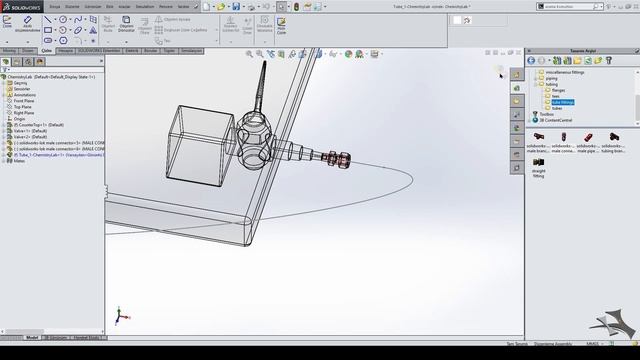The image size is (640, 360).
Task: Select Front Plane in feature tree
Action: [24, 101]
